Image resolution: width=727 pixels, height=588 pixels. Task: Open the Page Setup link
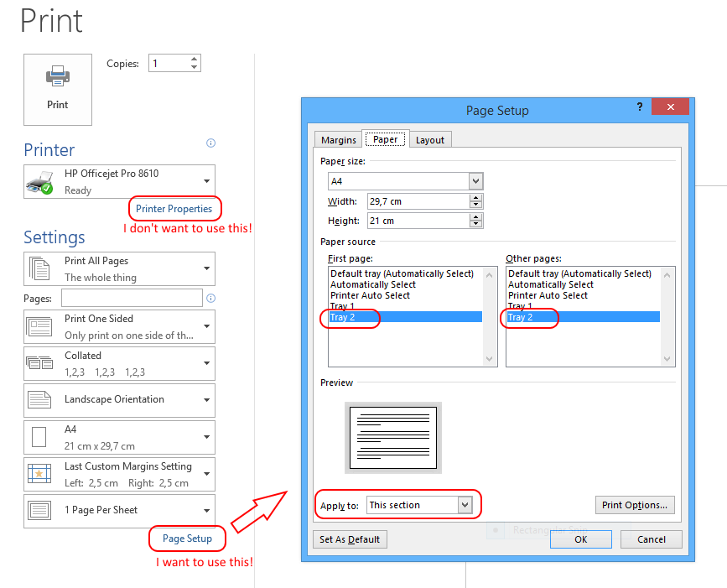[x=187, y=539]
